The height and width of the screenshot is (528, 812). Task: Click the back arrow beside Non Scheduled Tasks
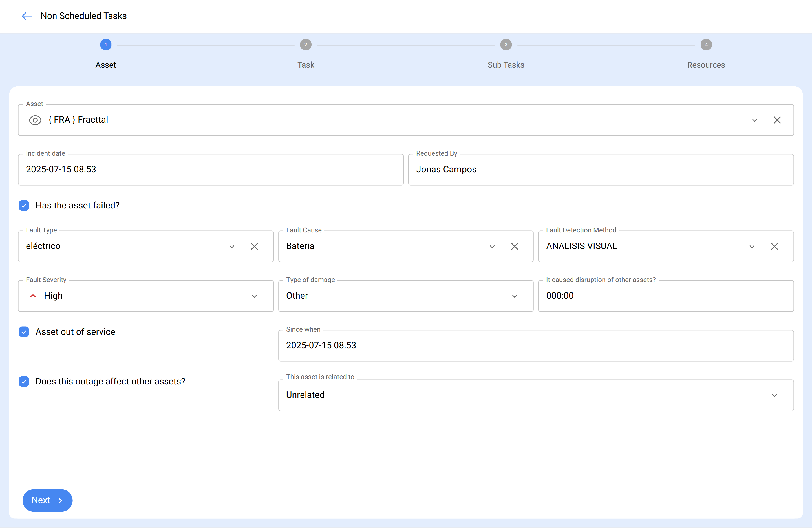click(x=27, y=16)
